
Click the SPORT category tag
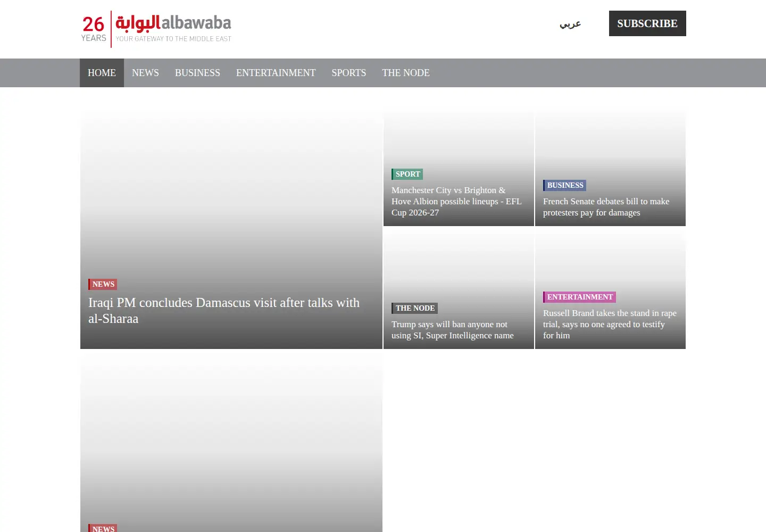coord(407,174)
